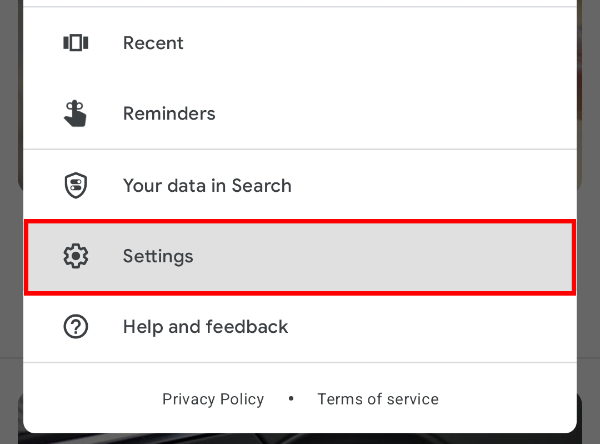
Task: Tap the Recent carousel icon
Action: point(76,43)
